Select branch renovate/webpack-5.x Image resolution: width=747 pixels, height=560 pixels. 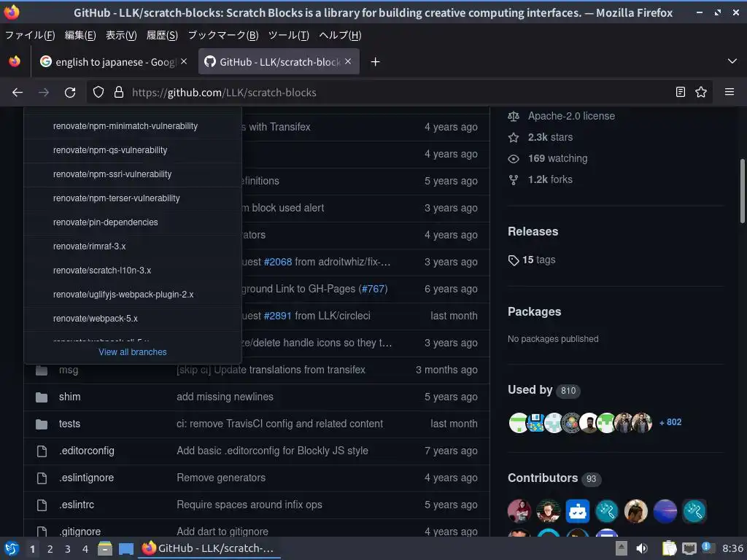[x=133, y=319]
